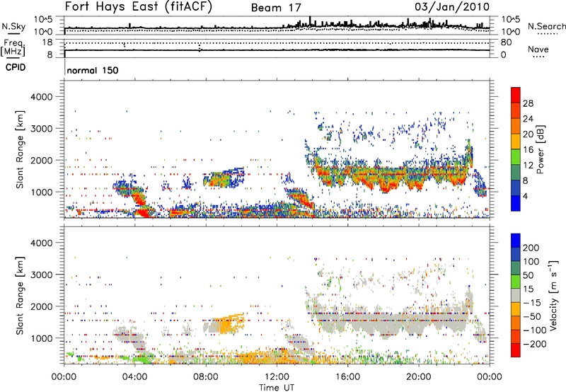The height and width of the screenshot is (392, 566).
Task: Click the "Slant Range [km]" label of power panel
Action: coord(20,149)
